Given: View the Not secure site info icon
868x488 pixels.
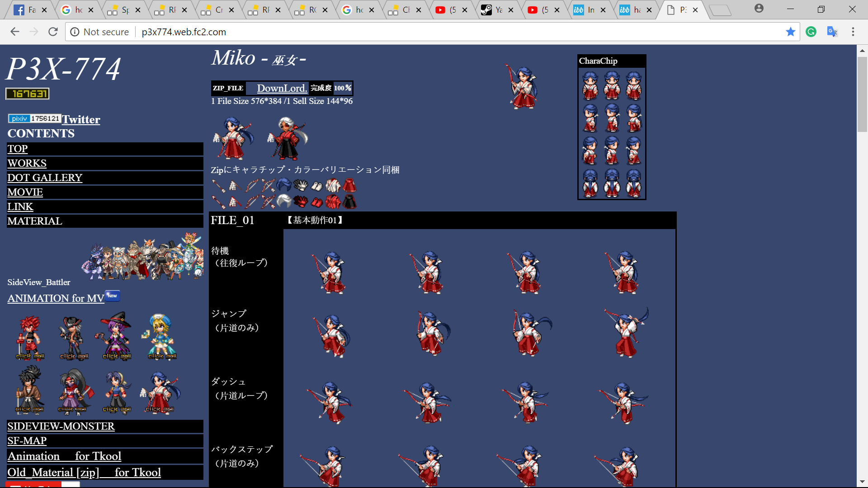Looking at the screenshot, I should point(75,32).
